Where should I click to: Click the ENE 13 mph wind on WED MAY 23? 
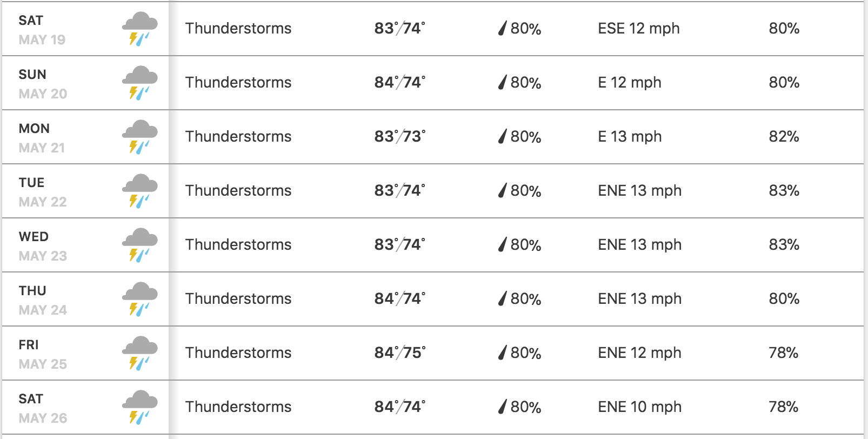pyautogui.click(x=639, y=244)
